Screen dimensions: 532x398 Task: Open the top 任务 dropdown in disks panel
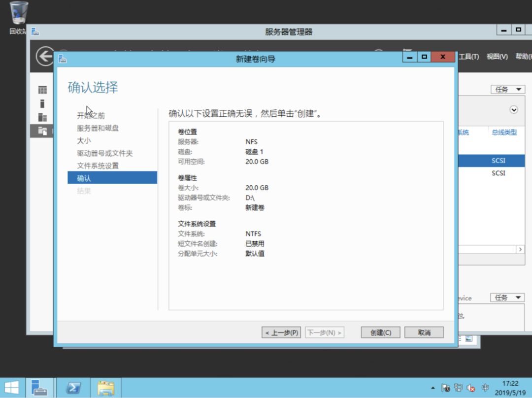(x=507, y=89)
